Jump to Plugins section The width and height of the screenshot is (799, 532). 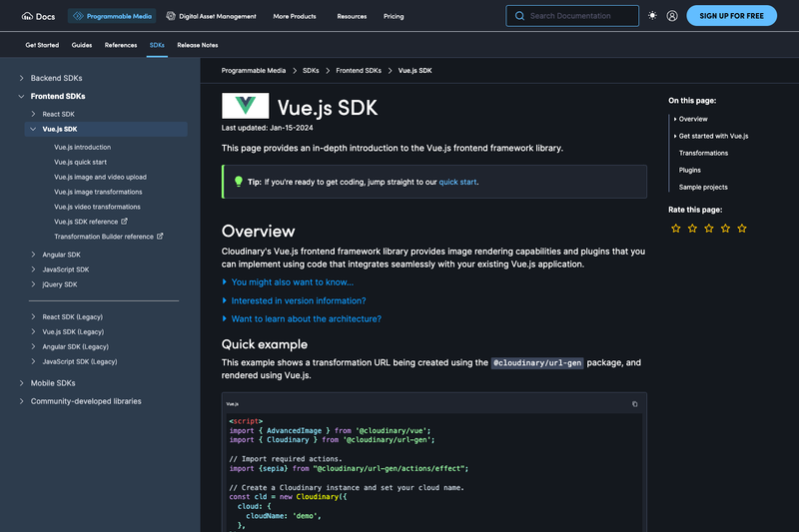click(x=690, y=170)
